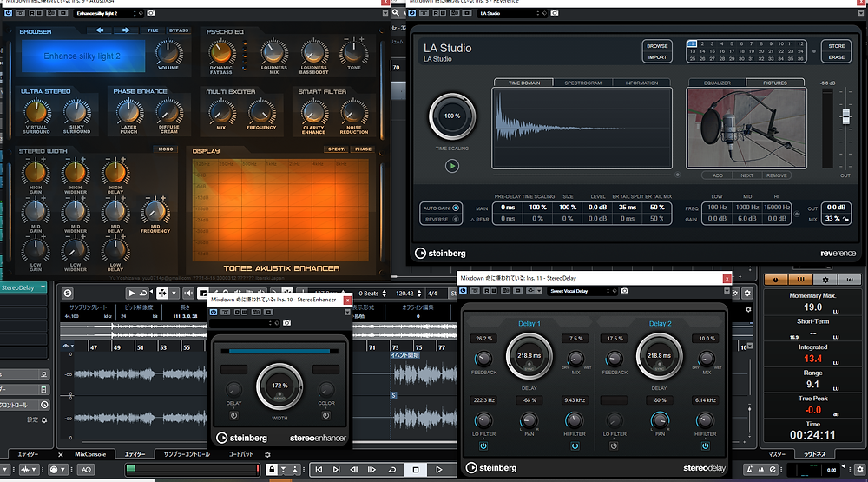Click the AQ button in bottom bar
Image resolution: width=868 pixels, height=482 pixels.
coord(86,469)
